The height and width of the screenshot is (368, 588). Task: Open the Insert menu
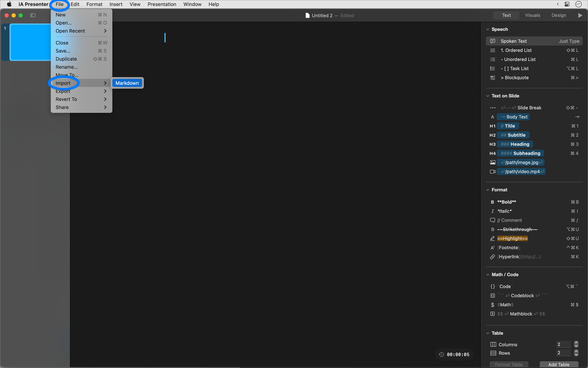coord(116,4)
